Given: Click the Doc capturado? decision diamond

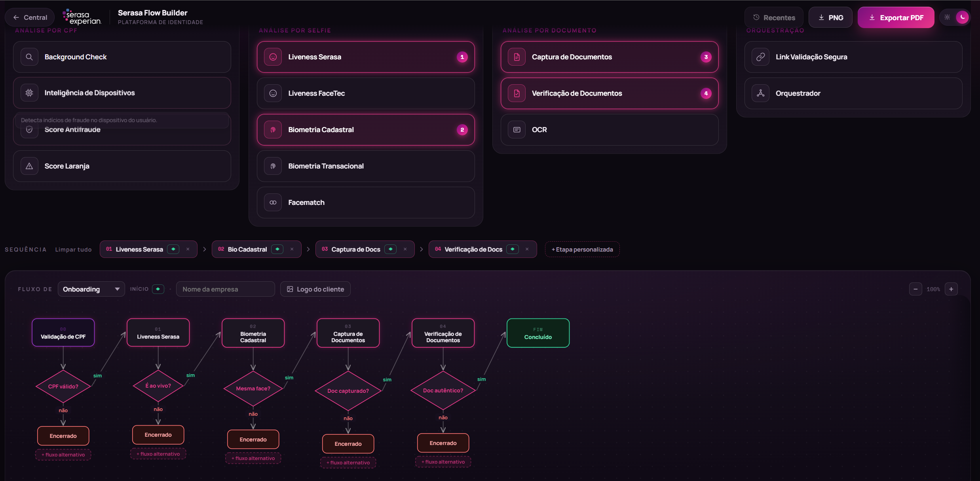Looking at the screenshot, I should click(348, 391).
